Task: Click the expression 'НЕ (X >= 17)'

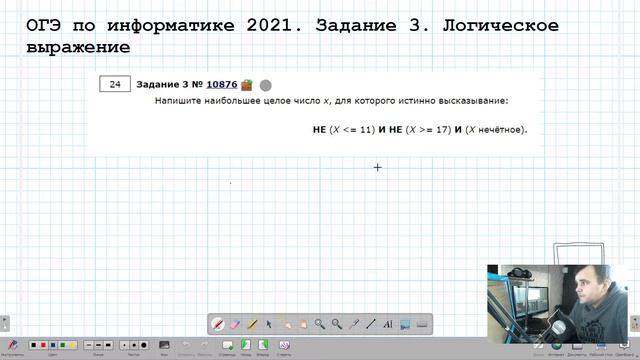Action: coord(420,130)
